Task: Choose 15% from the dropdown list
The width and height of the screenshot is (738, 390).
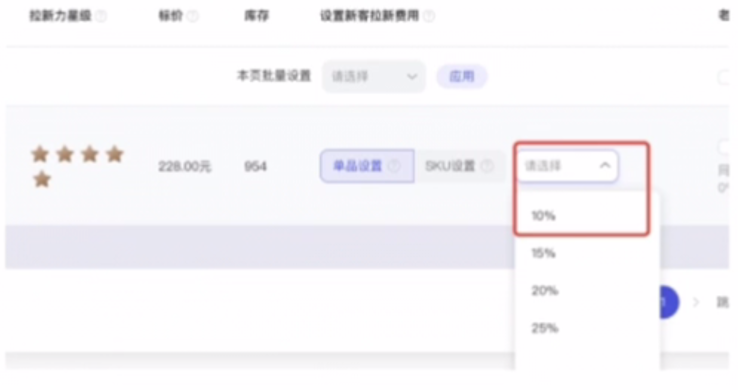Action: [586, 253]
